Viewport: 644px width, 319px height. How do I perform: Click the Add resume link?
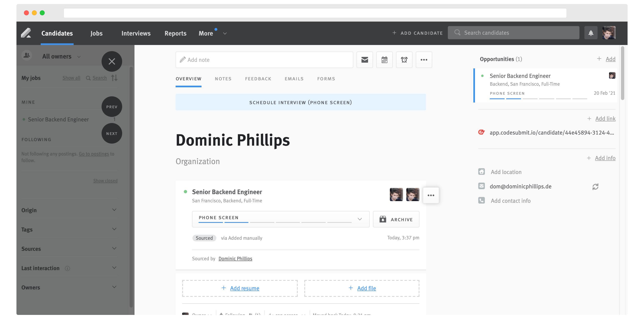pos(244,288)
